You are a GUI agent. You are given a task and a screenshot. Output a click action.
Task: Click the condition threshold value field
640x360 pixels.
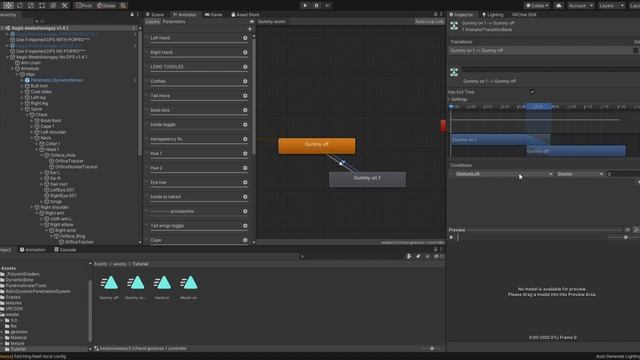click(622, 174)
